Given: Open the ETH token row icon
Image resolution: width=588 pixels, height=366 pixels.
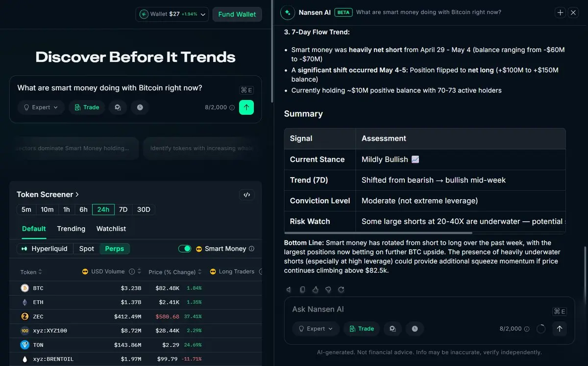Looking at the screenshot, I should point(24,302).
